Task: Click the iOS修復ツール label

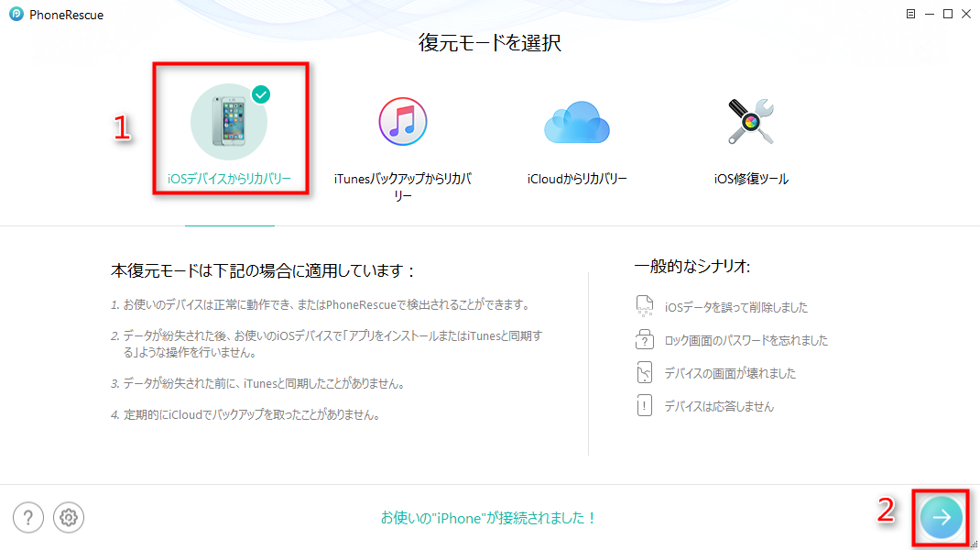Action: point(751,179)
